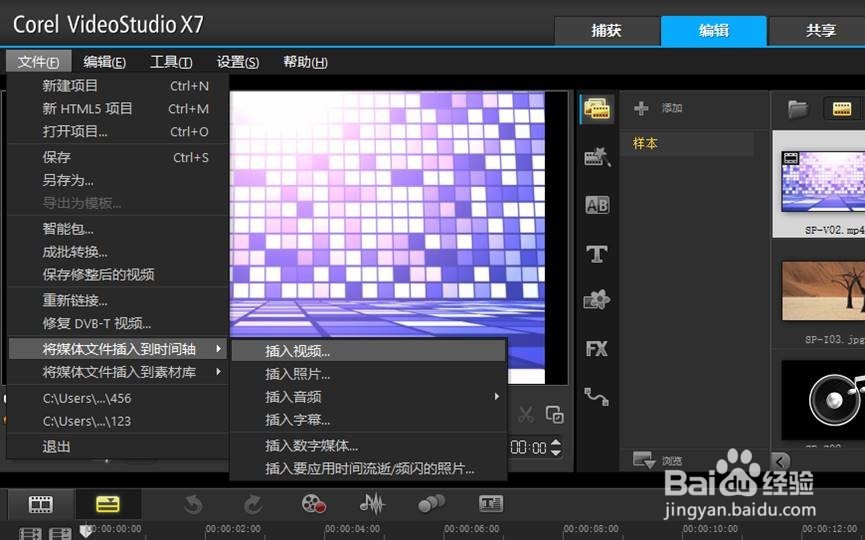Open the 帮助 help menu
Image resolution: width=865 pixels, height=540 pixels.
305,62
